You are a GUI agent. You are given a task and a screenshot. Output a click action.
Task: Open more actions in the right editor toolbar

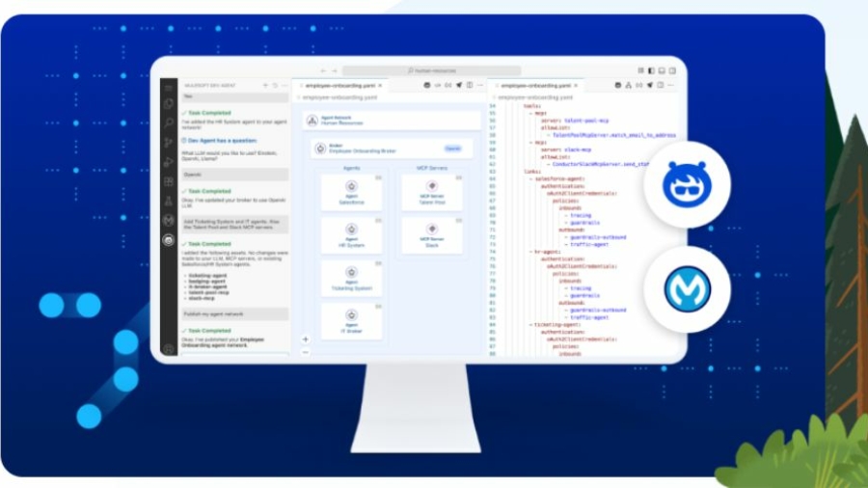click(x=671, y=86)
